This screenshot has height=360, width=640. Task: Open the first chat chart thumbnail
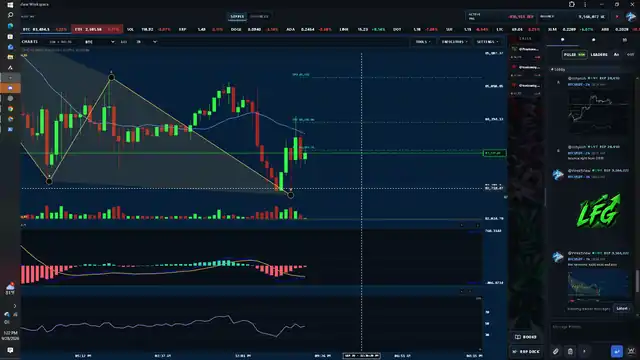pyautogui.click(x=598, y=113)
